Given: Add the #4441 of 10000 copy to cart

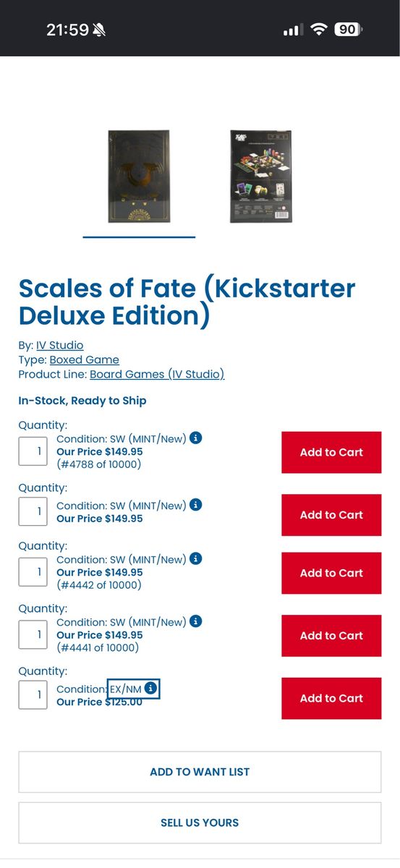Looking at the screenshot, I should tap(331, 635).
